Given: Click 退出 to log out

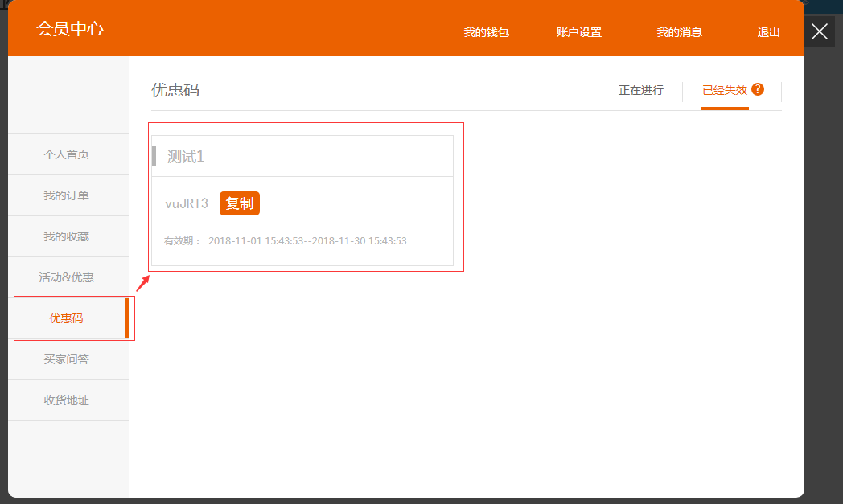Looking at the screenshot, I should pos(768,32).
